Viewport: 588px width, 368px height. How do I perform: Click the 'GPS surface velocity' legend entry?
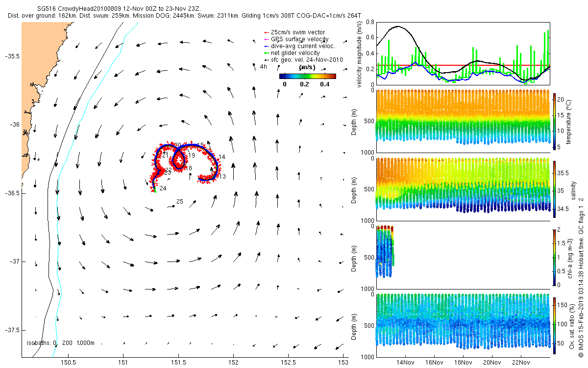(x=296, y=39)
